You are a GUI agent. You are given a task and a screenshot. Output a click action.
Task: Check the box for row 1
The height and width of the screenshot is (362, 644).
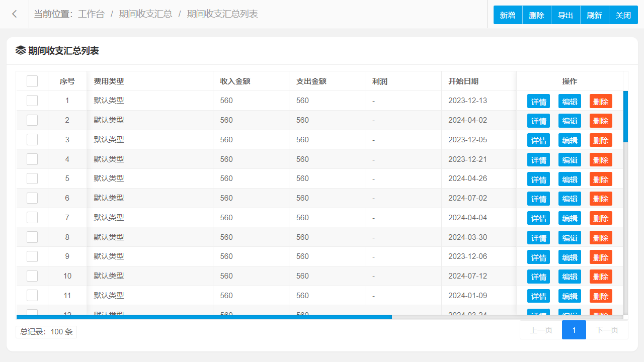(32, 101)
